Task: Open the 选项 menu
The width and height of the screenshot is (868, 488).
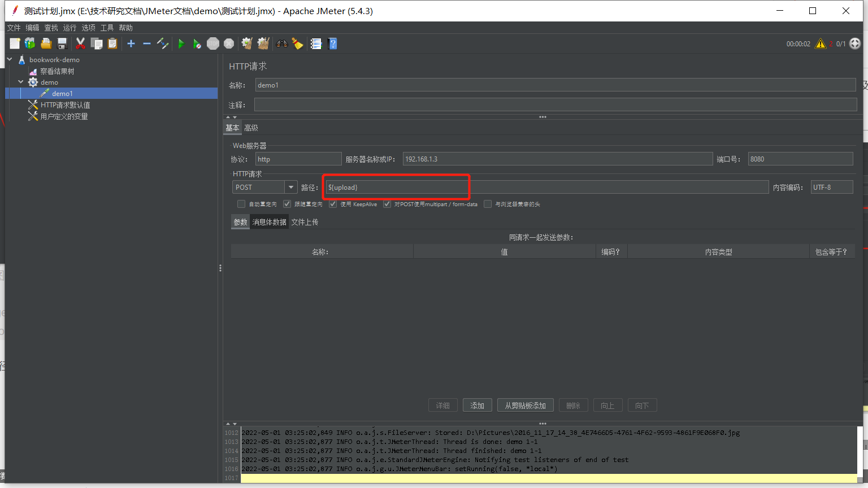Action: click(x=88, y=28)
